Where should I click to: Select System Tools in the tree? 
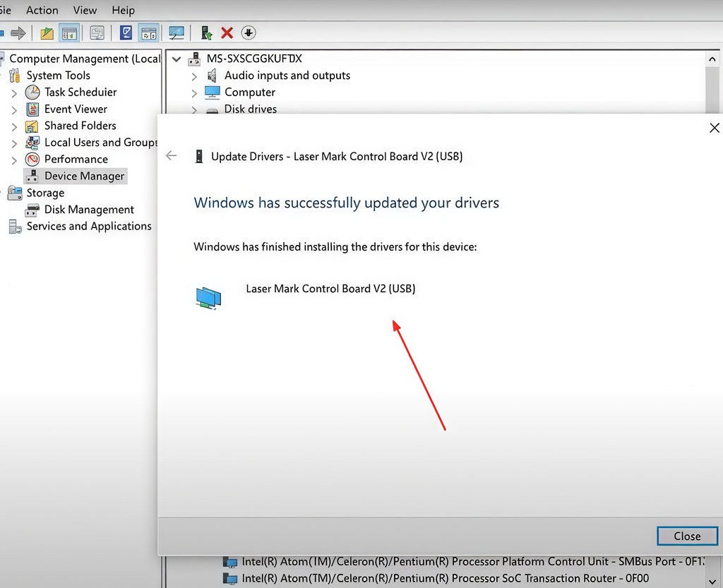58,76
